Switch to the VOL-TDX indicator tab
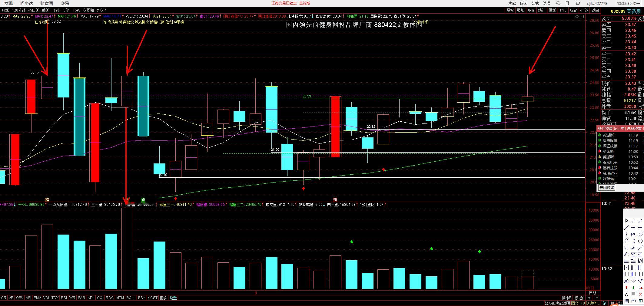The height and width of the screenshot is (306, 644). click(51, 298)
